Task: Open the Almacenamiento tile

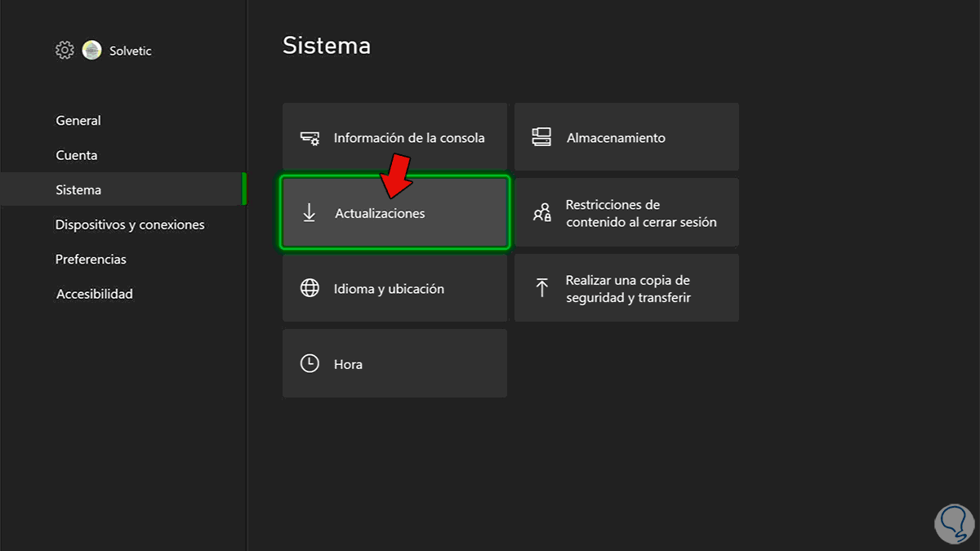Action: click(626, 137)
